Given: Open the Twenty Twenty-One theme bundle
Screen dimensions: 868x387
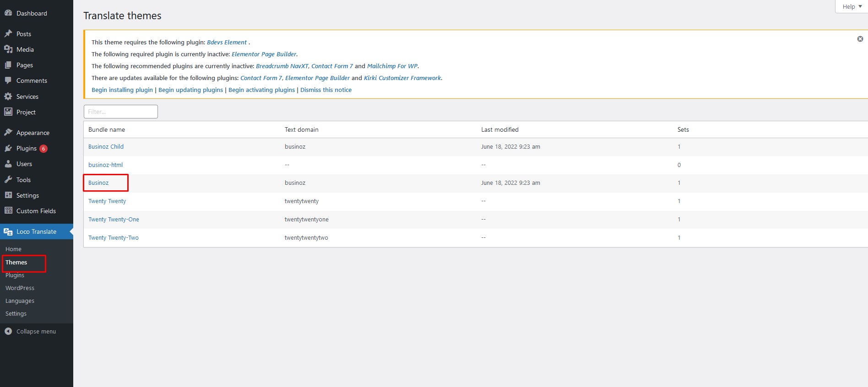Looking at the screenshot, I should point(114,220).
